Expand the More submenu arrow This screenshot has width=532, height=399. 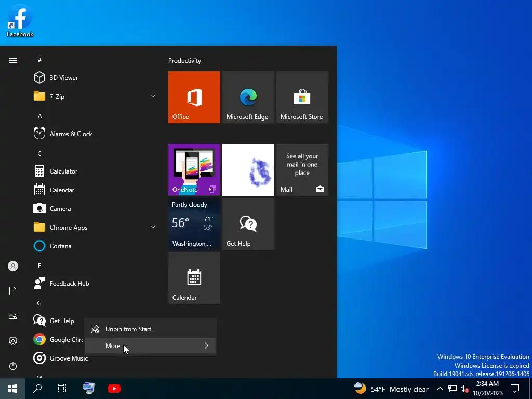pyautogui.click(x=206, y=345)
